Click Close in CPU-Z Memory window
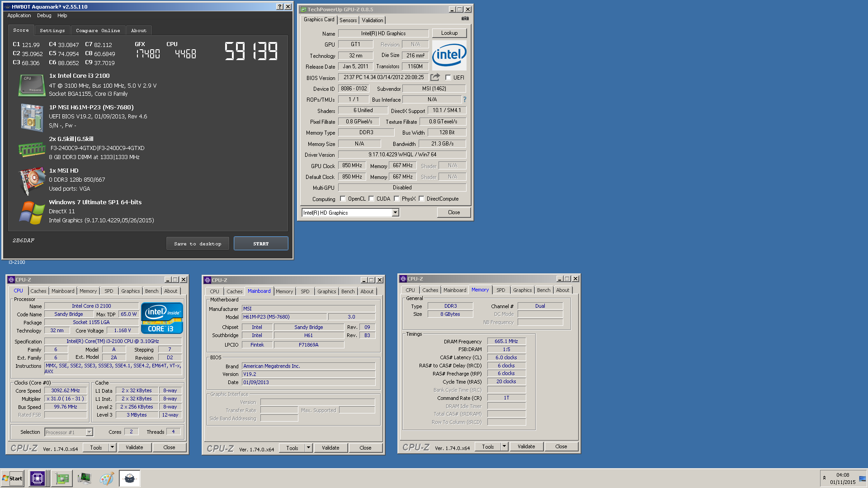This screenshot has width=868, height=488. (x=561, y=446)
